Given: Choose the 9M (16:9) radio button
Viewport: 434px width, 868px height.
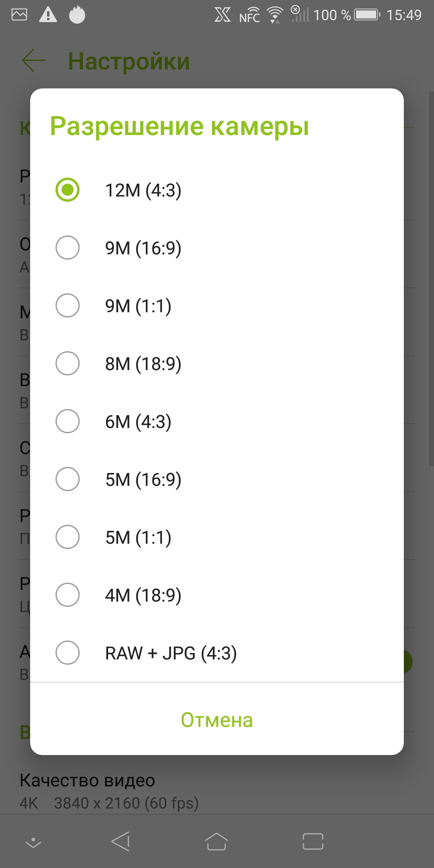Looking at the screenshot, I should (x=68, y=248).
